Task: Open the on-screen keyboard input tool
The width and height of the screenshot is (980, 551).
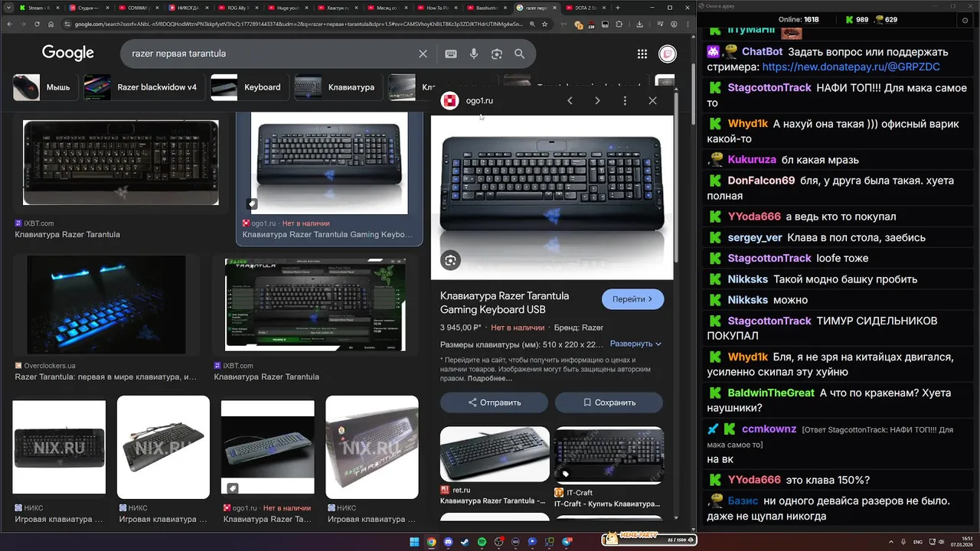Action: (x=451, y=54)
